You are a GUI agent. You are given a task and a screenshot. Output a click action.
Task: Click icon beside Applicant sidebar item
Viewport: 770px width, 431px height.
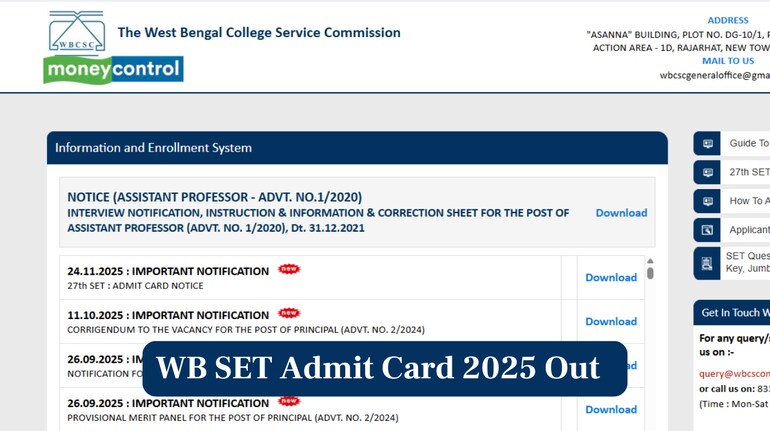coord(707,230)
